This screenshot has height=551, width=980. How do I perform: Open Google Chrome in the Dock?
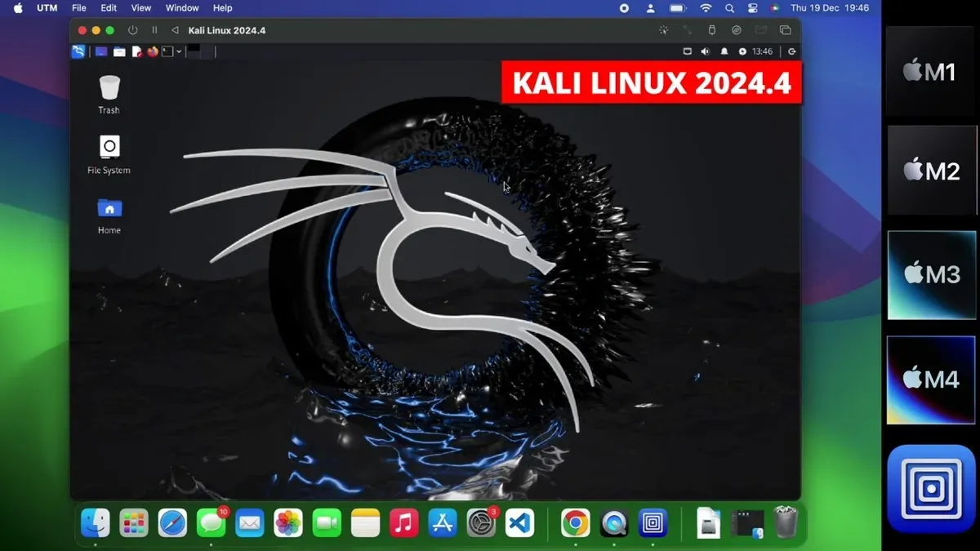[576, 522]
